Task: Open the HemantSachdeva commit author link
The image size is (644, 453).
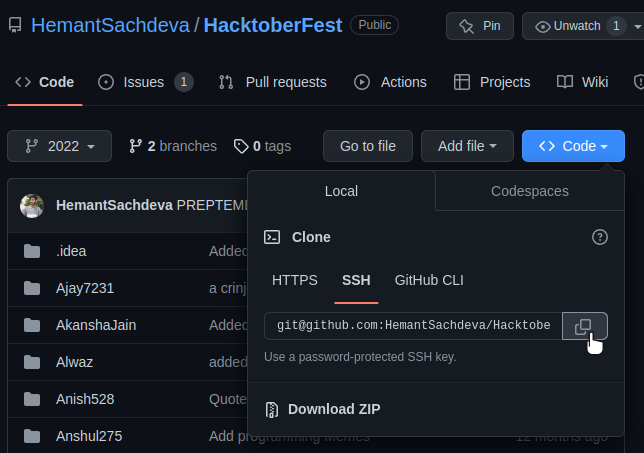Action: 114,205
